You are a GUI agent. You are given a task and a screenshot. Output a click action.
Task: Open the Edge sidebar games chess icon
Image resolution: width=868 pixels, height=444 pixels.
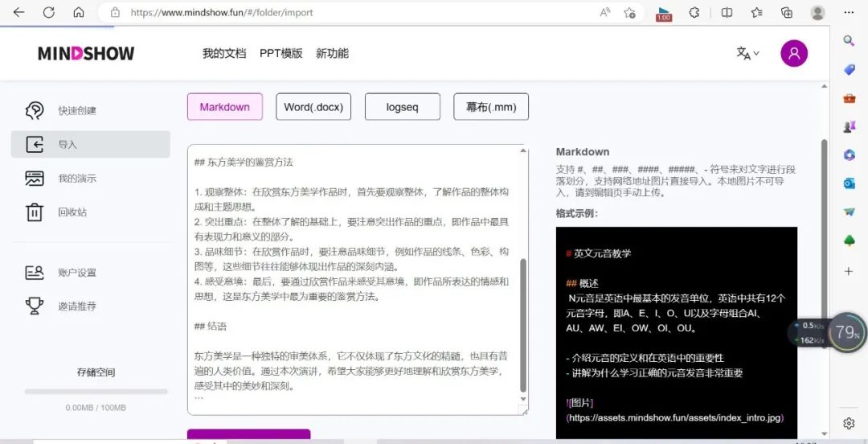(849, 127)
